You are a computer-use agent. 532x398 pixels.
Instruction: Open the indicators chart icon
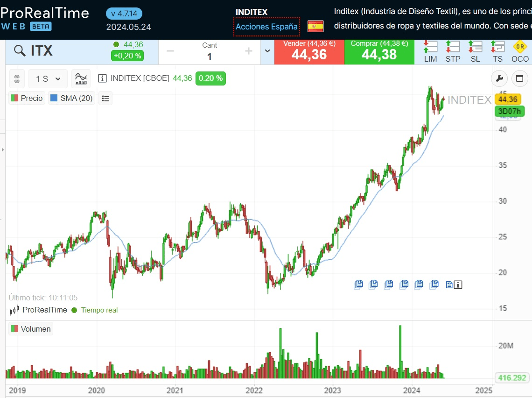pos(81,78)
